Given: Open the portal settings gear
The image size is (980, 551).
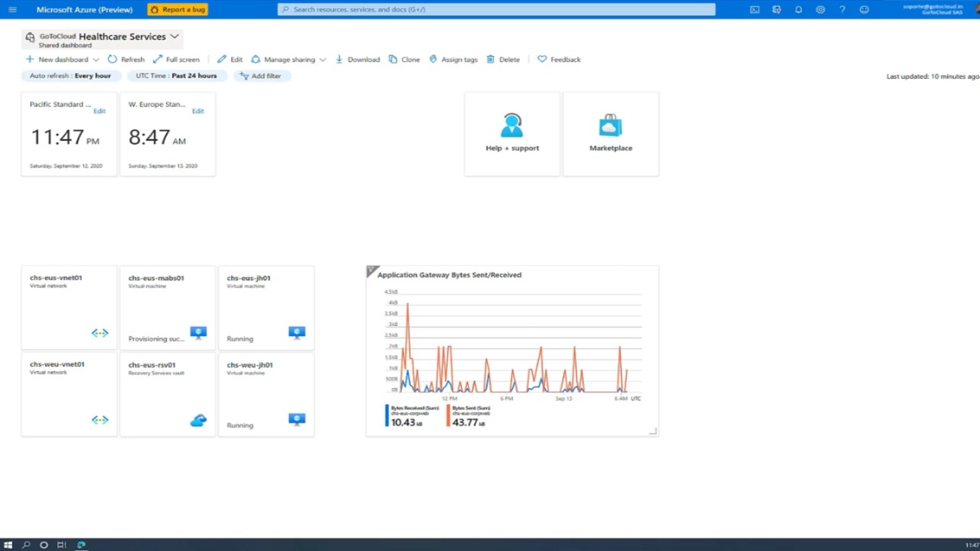Looking at the screenshot, I should (x=820, y=9).
